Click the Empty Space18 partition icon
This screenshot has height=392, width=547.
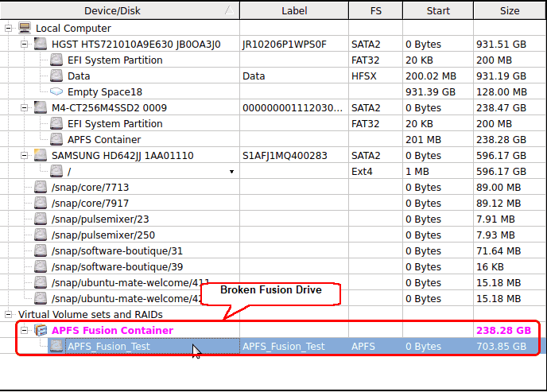point(56,91)
